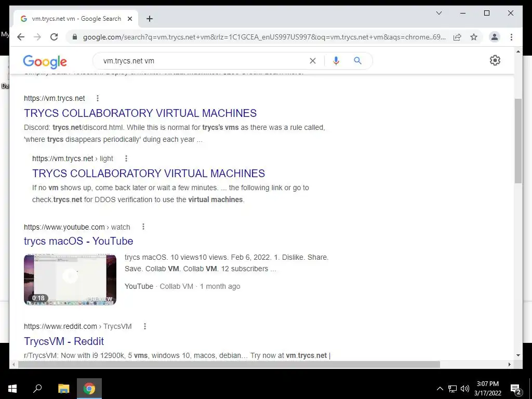Click the browser forward arrow

(37, 37)
